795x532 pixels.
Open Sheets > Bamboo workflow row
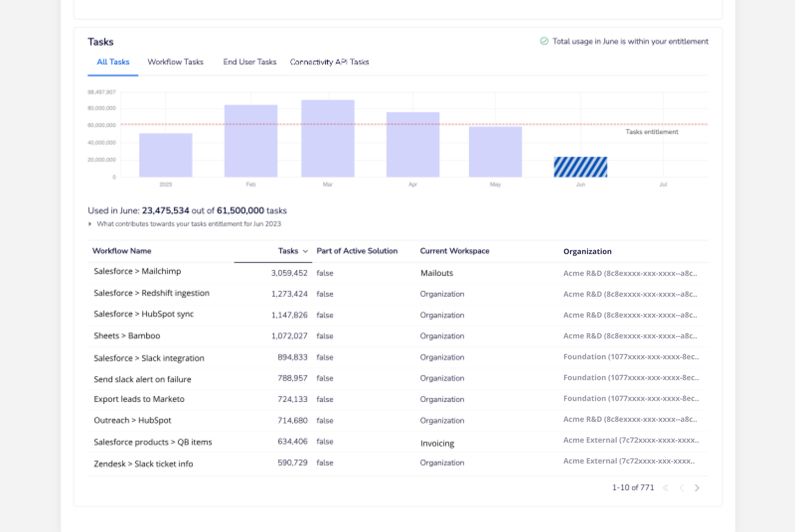click(x=127, y=336)
